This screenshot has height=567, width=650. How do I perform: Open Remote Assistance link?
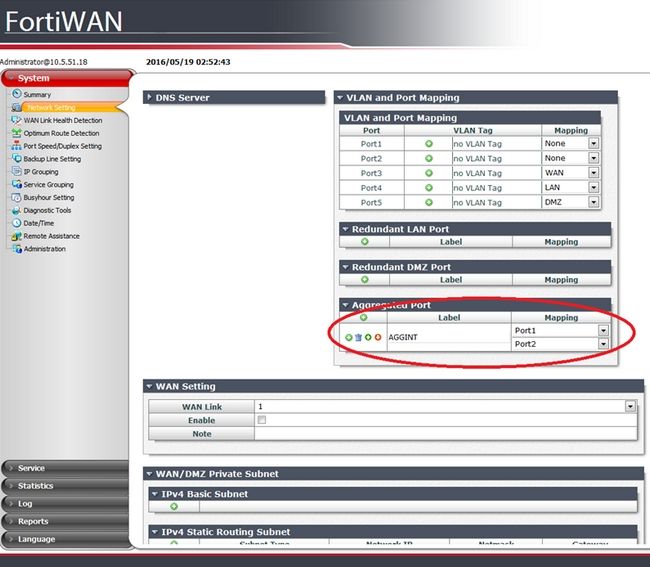[x=51, y=236]
